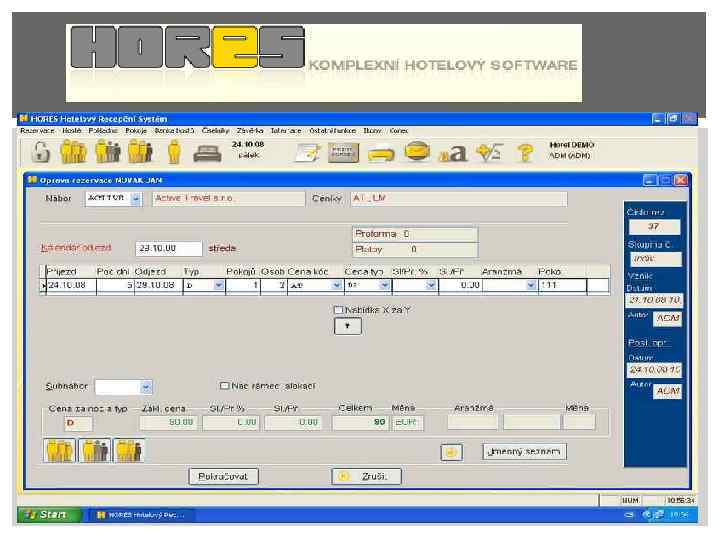Click the Windows Start button
This screenshot has width=720, height=540.
click(x=49, y=515)
